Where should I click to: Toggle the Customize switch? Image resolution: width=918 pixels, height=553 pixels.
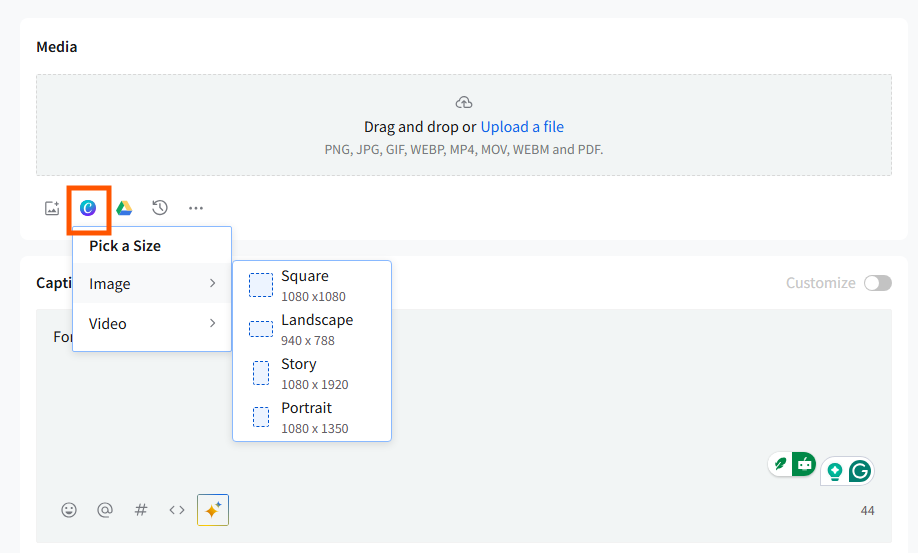(x=878, y=283)
